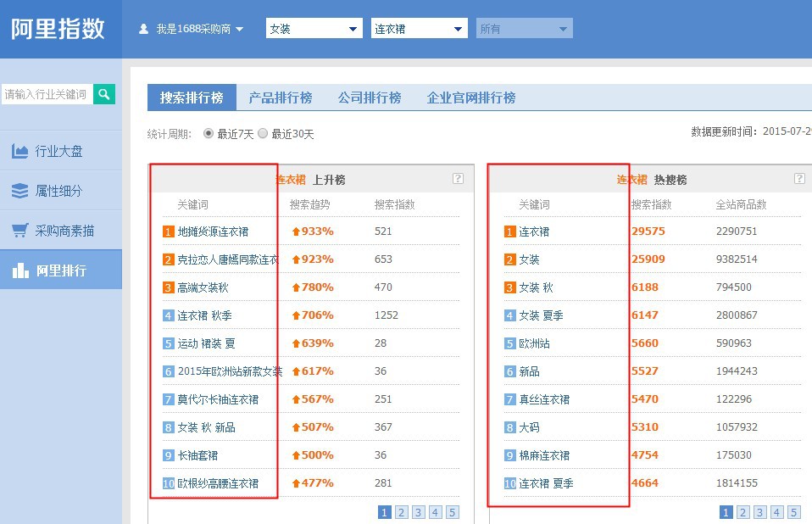Switch to the 企业官网排行榜 tab
The height and width of the screenshot is (524, 812).
click(471, 98)
